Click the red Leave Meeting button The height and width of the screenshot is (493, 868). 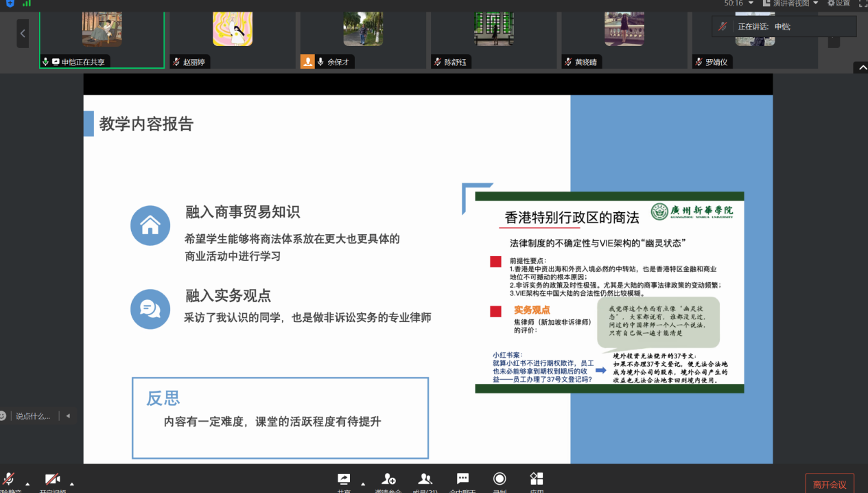[x=829, y=484]
